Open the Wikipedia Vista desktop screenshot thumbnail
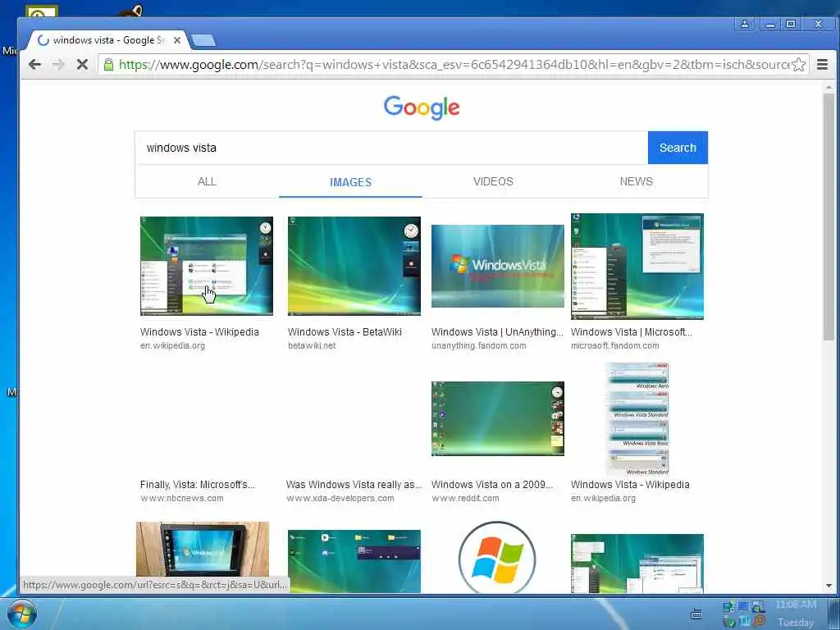 pyautogui.click(x=206, y=266)
